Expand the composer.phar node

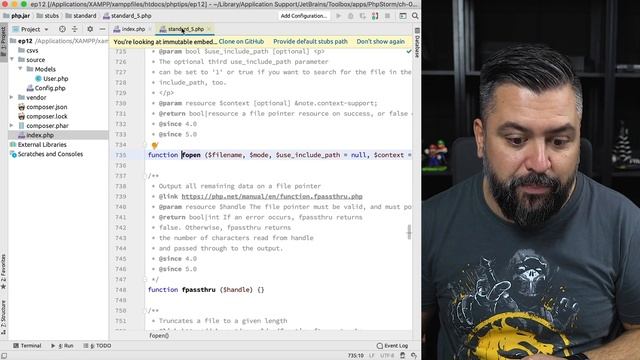pos(12,126)
